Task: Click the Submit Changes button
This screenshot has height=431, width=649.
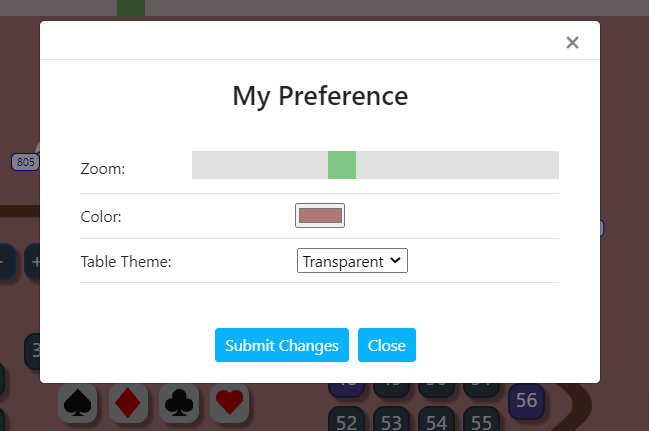Action: 281,345
